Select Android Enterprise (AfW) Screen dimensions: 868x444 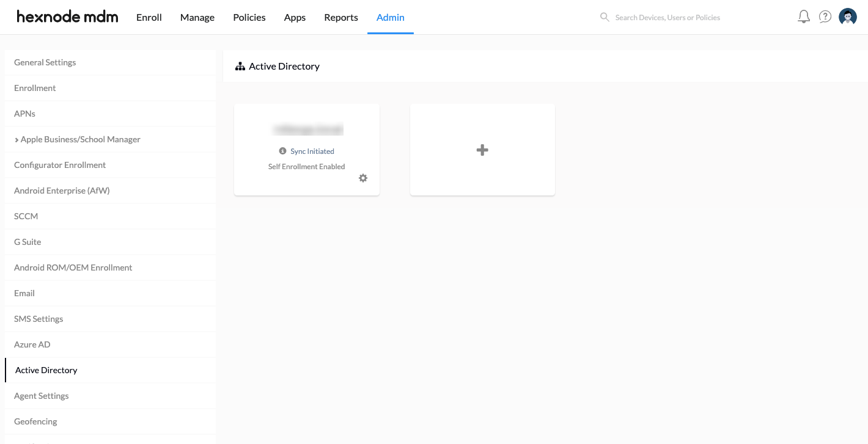pos(110,191)
